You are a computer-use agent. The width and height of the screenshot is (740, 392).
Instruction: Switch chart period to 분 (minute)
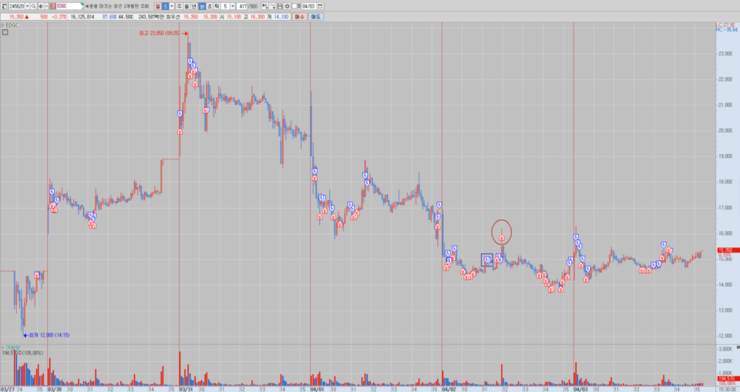click(202, 6)
